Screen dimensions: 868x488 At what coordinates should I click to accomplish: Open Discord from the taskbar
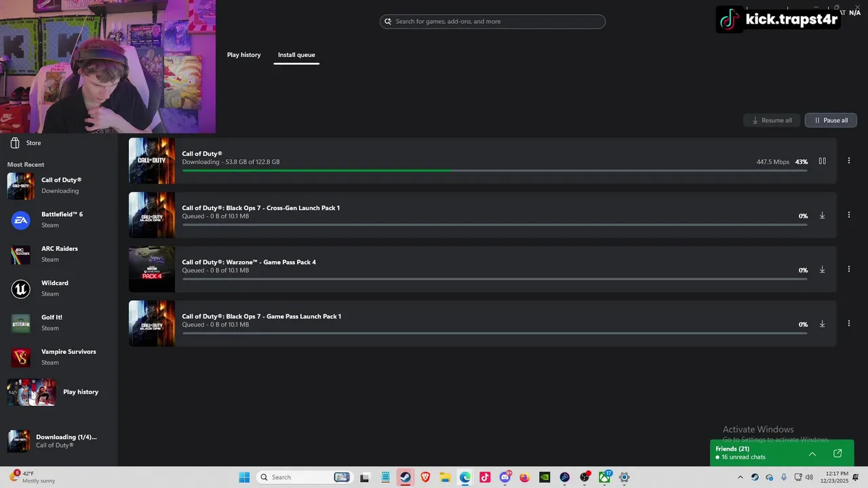(x=505, y=477)
